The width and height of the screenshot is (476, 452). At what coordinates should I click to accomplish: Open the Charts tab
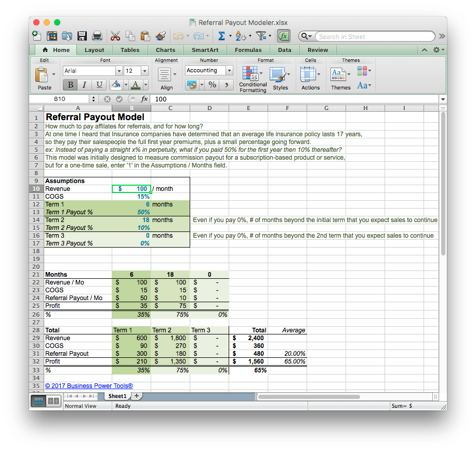click(x=166, y=50)
